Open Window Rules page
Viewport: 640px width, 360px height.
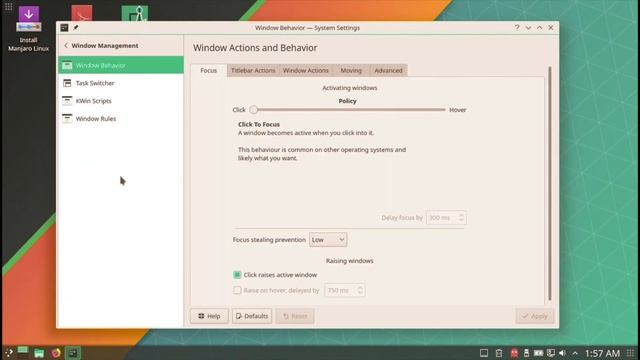tap(120, 119)
